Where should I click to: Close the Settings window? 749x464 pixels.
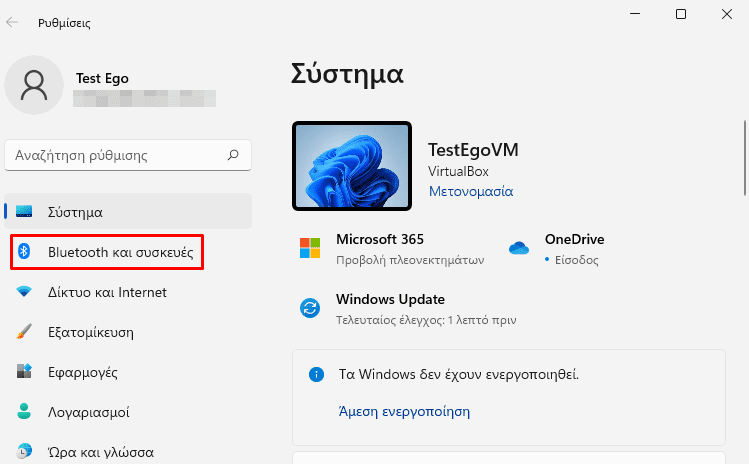click(x=727, y=14)
